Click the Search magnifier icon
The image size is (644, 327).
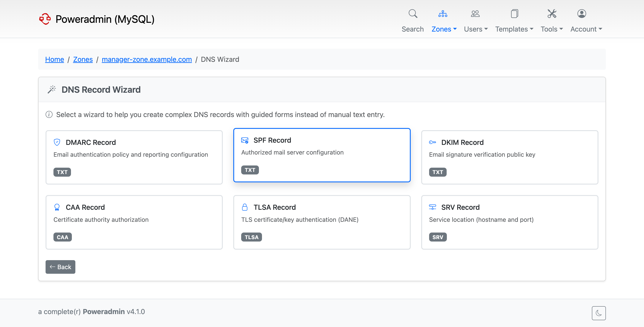412,14
